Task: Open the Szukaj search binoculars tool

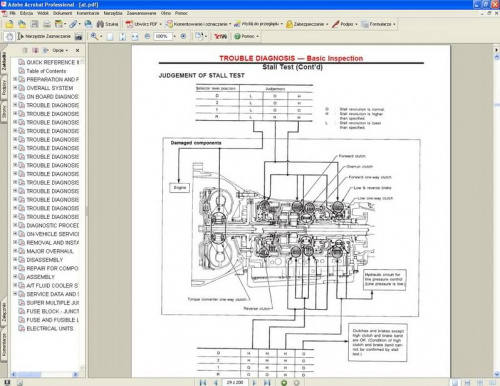Action: coord(107,24)
